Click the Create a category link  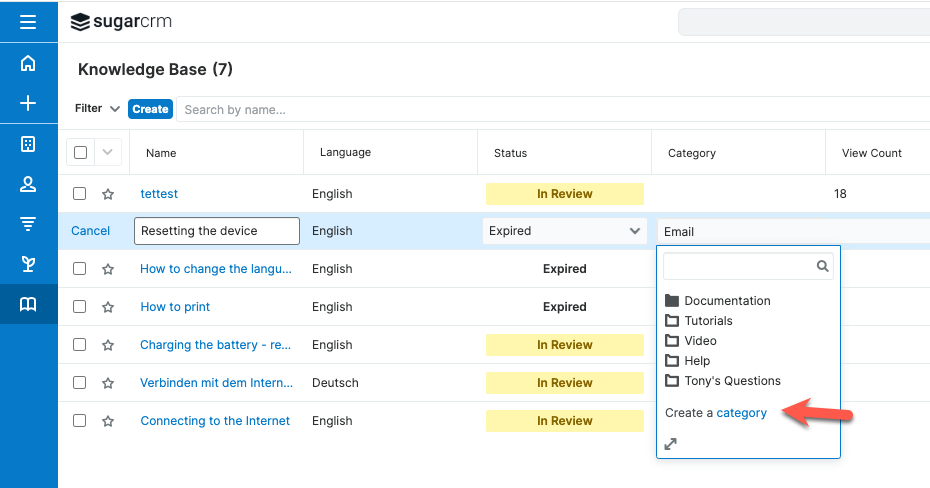[x=741, y=413]
